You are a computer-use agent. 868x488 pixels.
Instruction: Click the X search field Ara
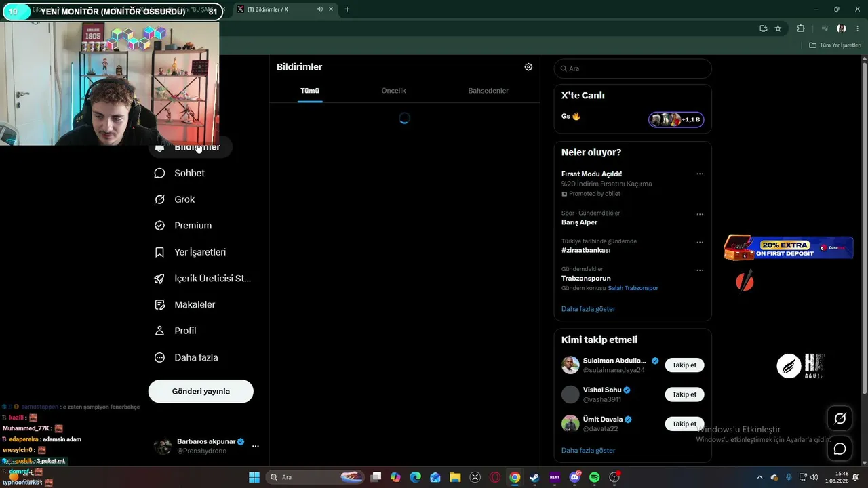pyautogui.click(x=633, y=68)
